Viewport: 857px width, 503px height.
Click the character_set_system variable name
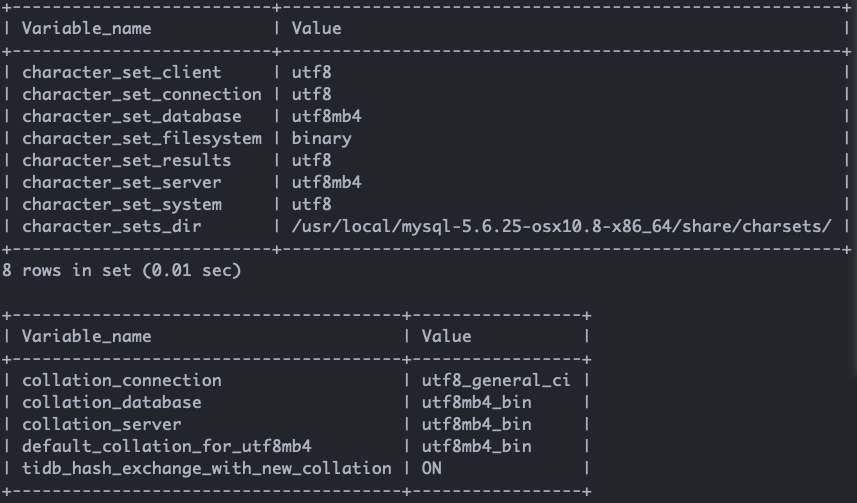point(122,204)
